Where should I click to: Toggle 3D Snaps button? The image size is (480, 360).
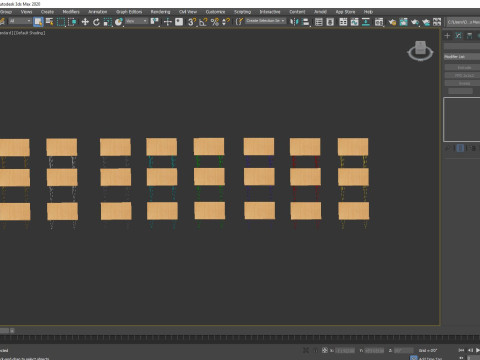192,22
